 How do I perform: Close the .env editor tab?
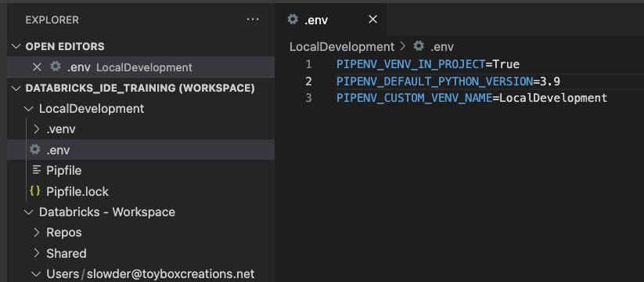(372, 20)
